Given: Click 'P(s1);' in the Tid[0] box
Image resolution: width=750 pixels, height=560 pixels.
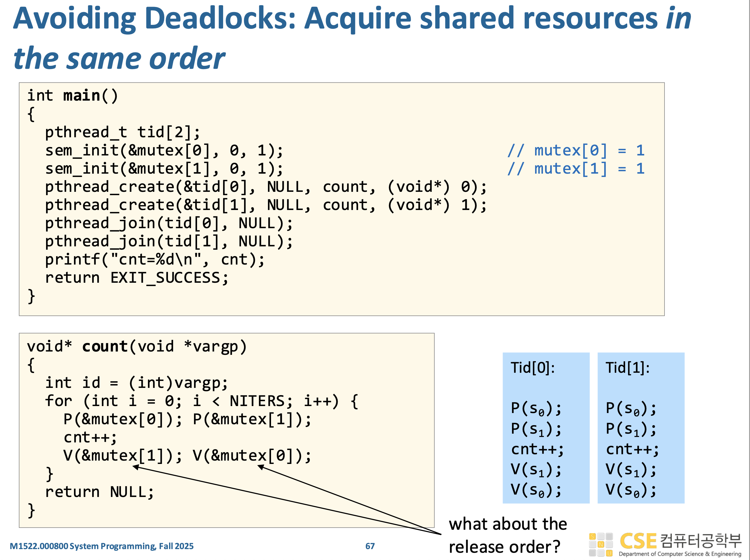Looking at the screenshot, I should [x=536, y=429].
